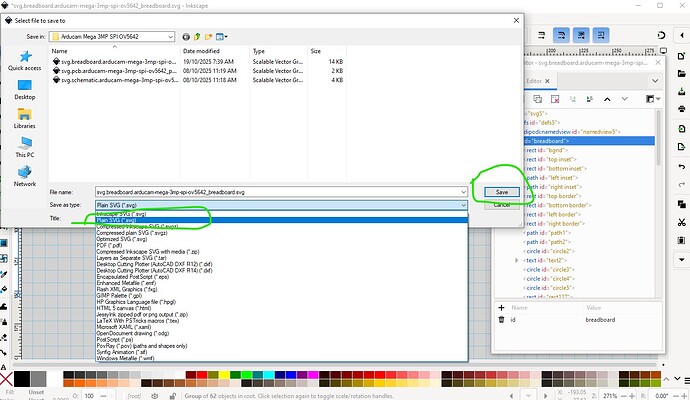
Task: Click the duplicate node icon in the XML Editor
Action: (537, 99)
